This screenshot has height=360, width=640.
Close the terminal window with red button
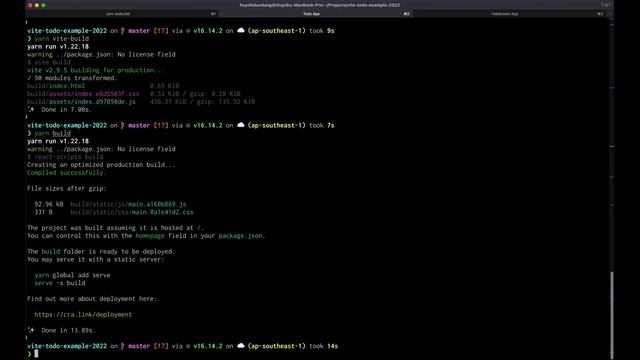click(x=30, y=5)
